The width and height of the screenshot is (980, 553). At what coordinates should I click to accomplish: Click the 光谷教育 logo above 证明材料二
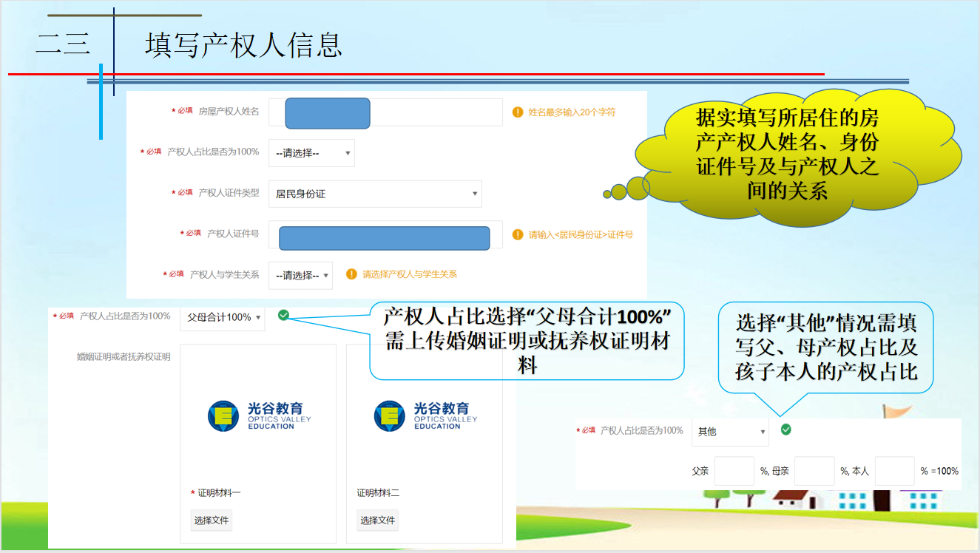[x=425, y=415]
